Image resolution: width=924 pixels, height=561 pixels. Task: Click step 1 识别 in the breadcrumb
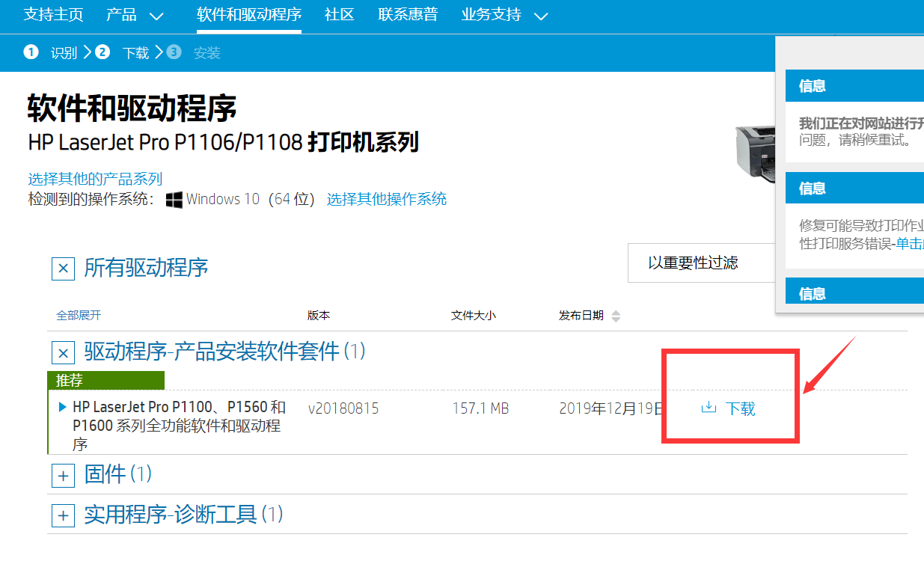(50, 53)
